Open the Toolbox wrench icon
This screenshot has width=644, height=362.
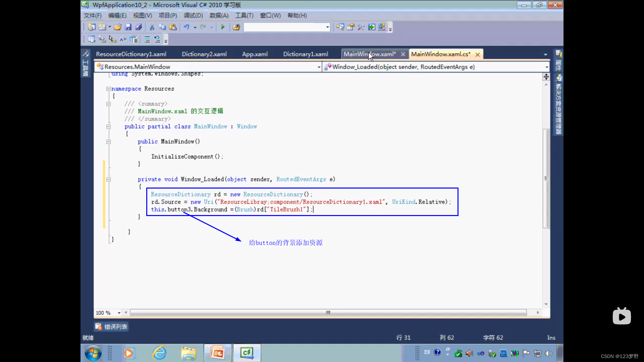click(x=361, y=27)
